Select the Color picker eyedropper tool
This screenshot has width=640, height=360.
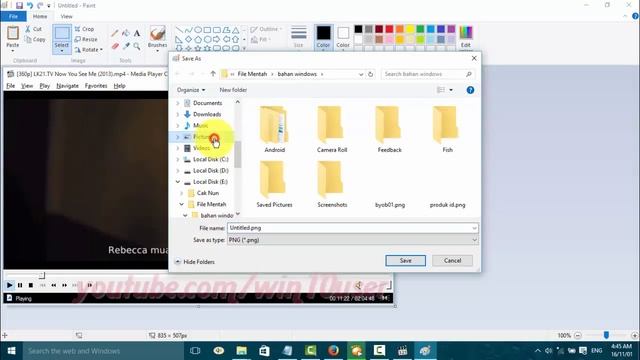(x=126, y=46)
